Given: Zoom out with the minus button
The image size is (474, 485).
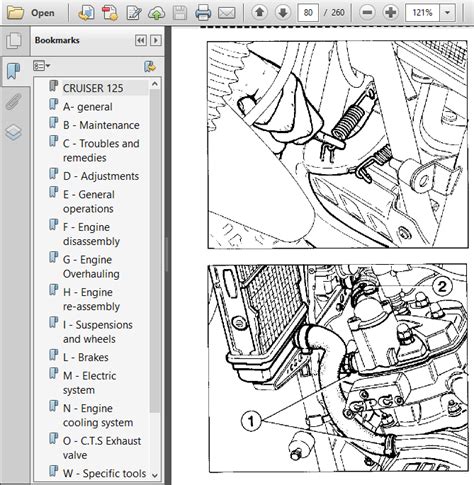Looking at the screenshot, I should [367, 13].
